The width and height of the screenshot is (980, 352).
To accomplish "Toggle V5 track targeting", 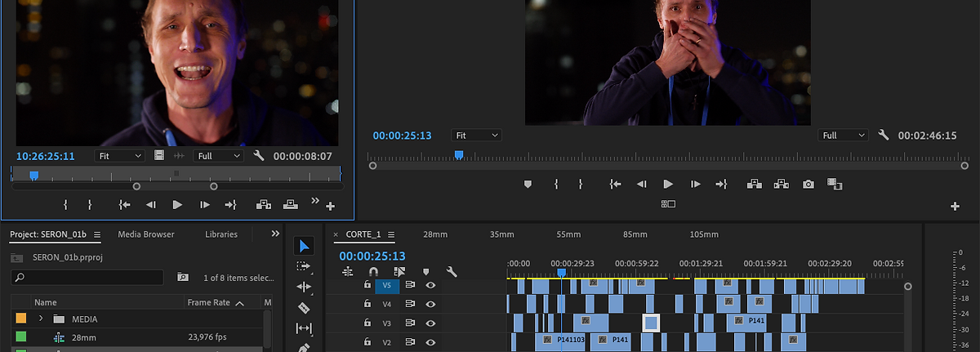I will coord(387,285).
